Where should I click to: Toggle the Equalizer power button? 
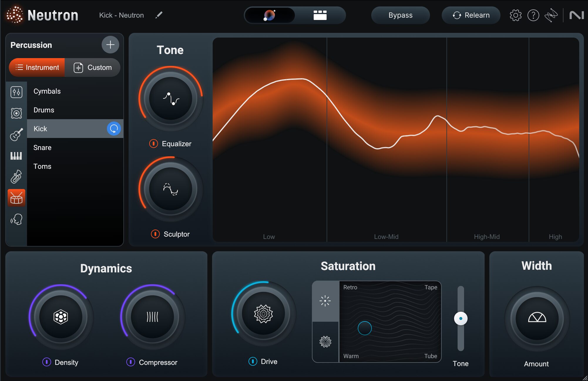153,144
